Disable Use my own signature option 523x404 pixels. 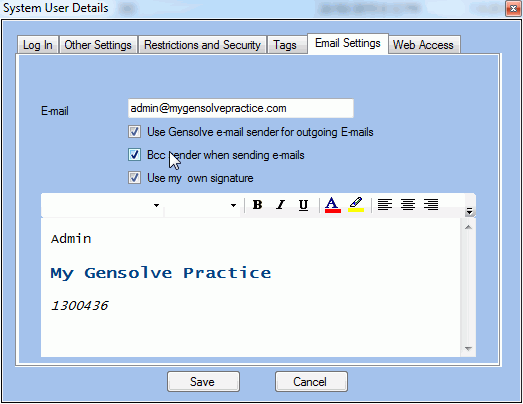click(x=134, y=178)
